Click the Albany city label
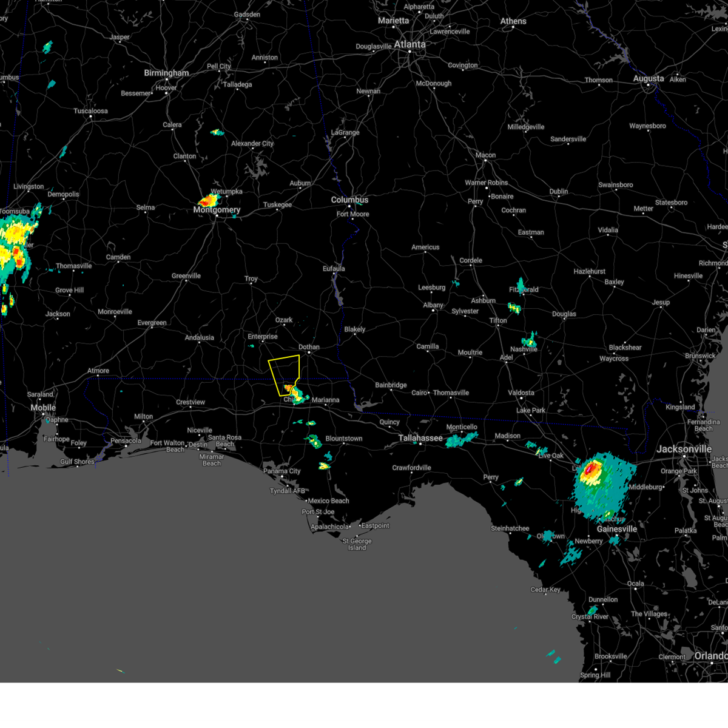Image resolution: width=728 pixels, height=728 pixels. click(x=433, y=305)
